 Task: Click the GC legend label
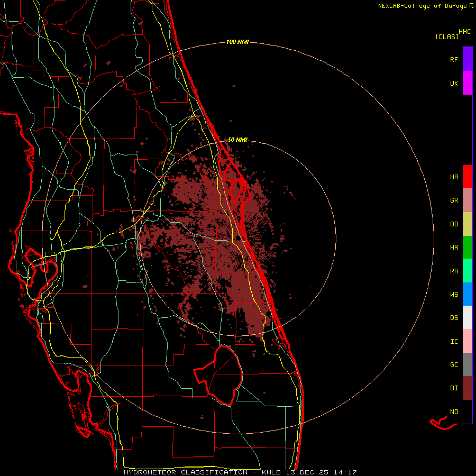(x=454, y=365)
